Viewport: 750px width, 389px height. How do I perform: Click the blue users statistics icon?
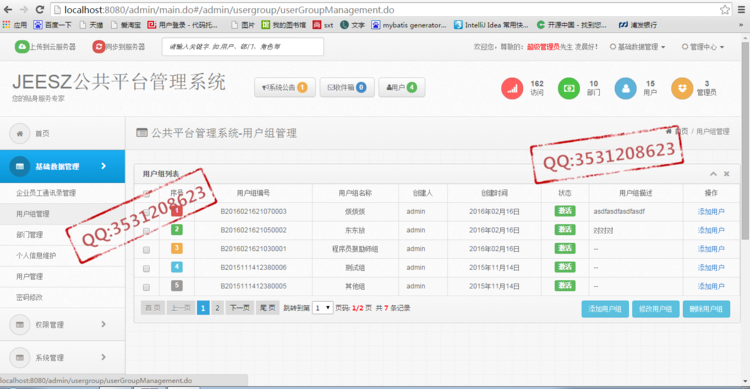tap(625, 89)
